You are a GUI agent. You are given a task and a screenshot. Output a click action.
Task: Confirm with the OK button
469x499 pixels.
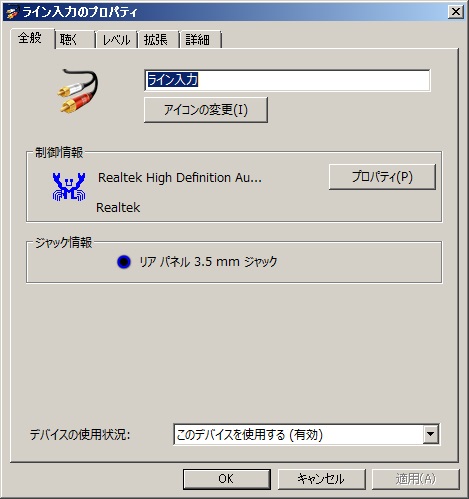[x=226, y=479]
